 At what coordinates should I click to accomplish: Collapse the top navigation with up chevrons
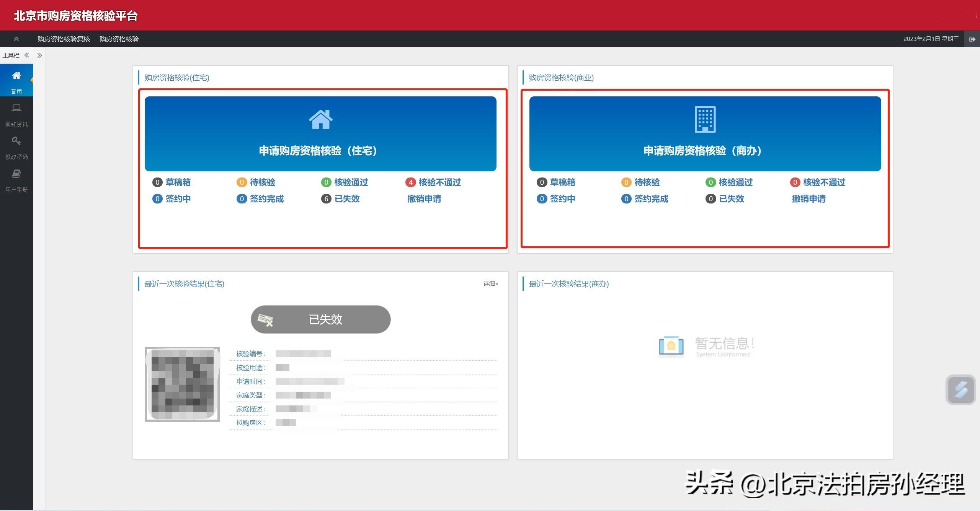point(16,39)
